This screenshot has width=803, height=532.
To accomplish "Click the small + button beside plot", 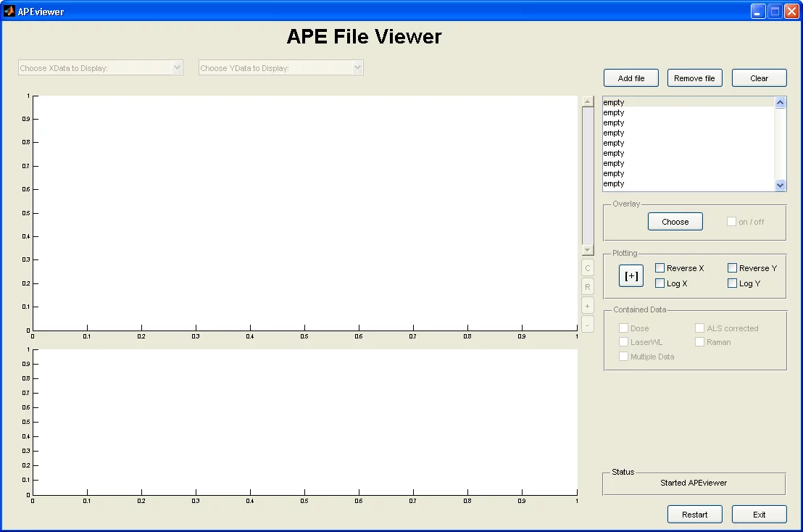I will [588, 306].
